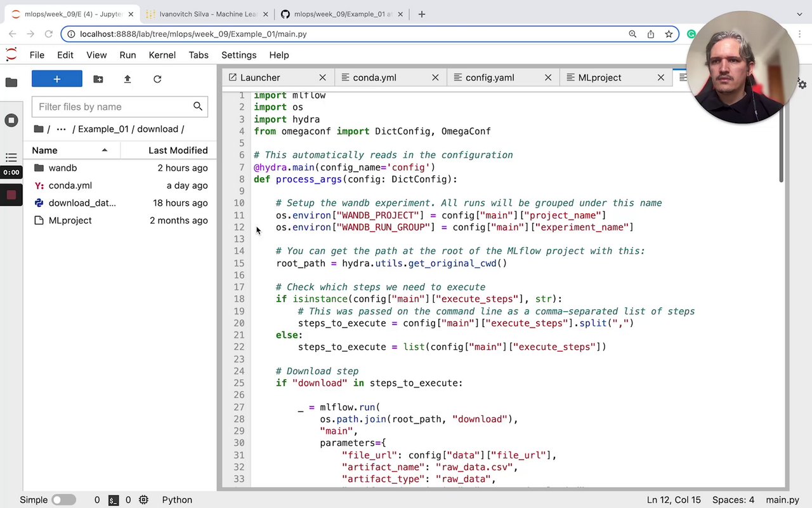This screenshot has width=812, height=508.
Task: Click the kernel icon in status bar
Action: 143,500
